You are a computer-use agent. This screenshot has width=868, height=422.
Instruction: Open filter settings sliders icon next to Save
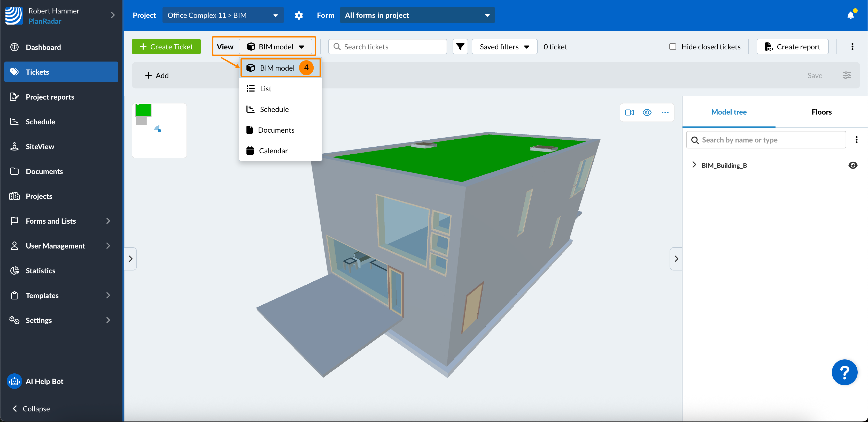[x=847, y=75]
